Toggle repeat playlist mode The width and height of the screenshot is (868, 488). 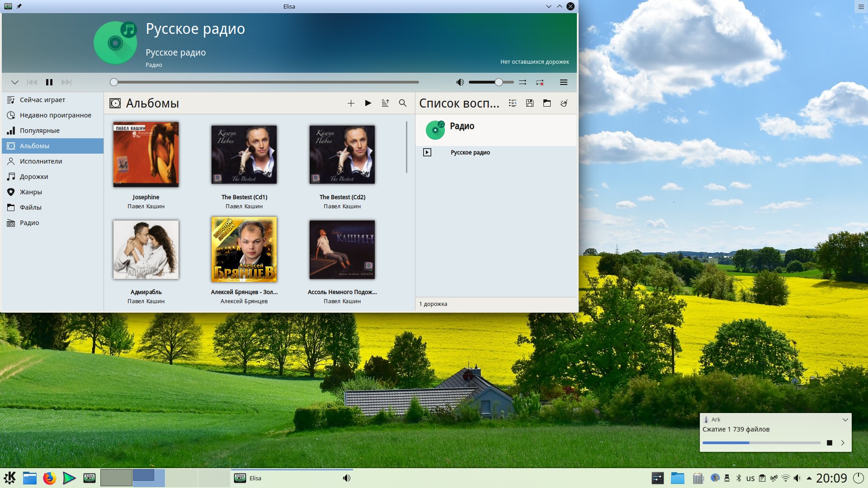click(x=540, y=82)
